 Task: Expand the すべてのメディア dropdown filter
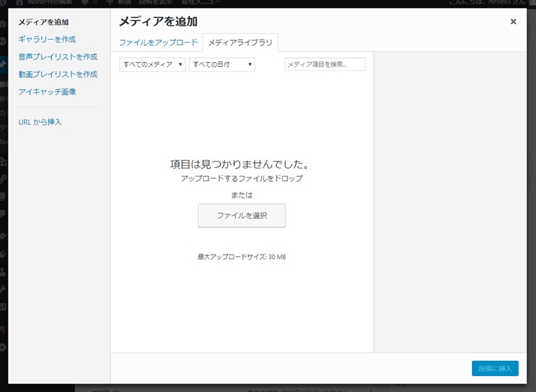152,65
